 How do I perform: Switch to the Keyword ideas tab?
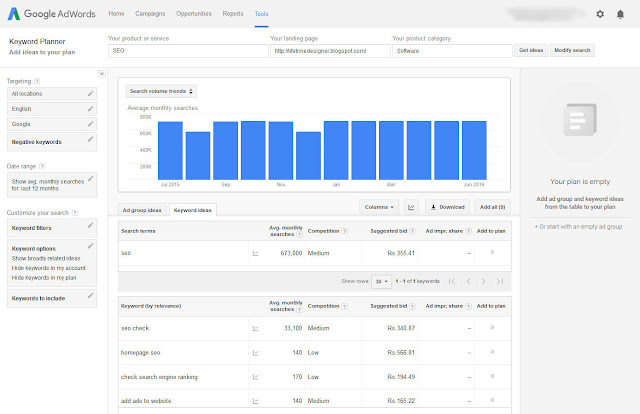[193, 210]
